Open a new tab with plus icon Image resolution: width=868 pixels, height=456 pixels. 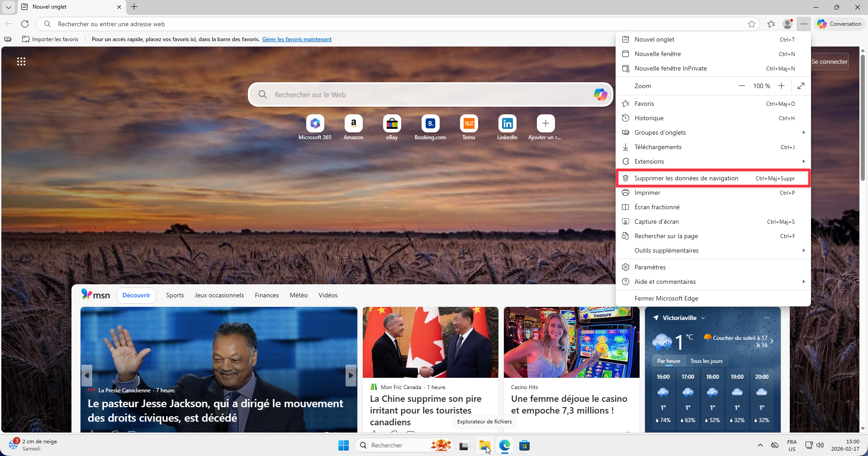134,7
